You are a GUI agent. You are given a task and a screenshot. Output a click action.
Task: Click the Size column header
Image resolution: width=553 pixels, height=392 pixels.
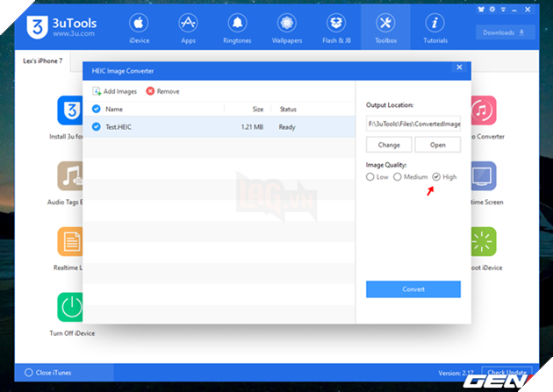[258, 110]
